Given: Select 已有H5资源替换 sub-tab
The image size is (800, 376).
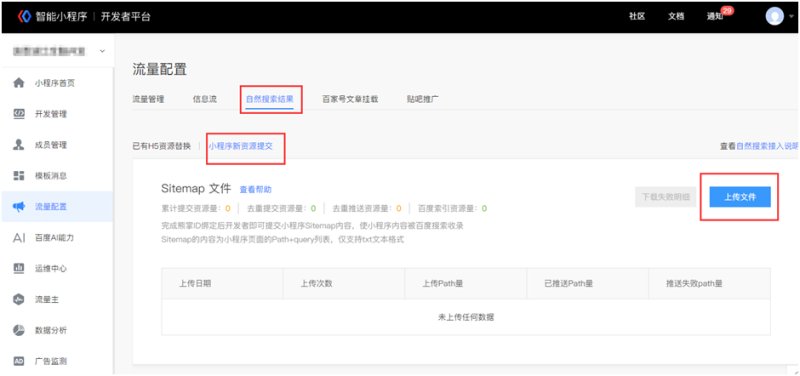Looking at the screenshot, I should click(x=161, y=146).
